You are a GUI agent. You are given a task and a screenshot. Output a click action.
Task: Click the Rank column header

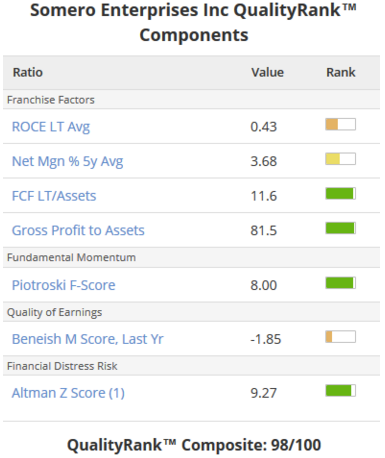pos(341,72)
